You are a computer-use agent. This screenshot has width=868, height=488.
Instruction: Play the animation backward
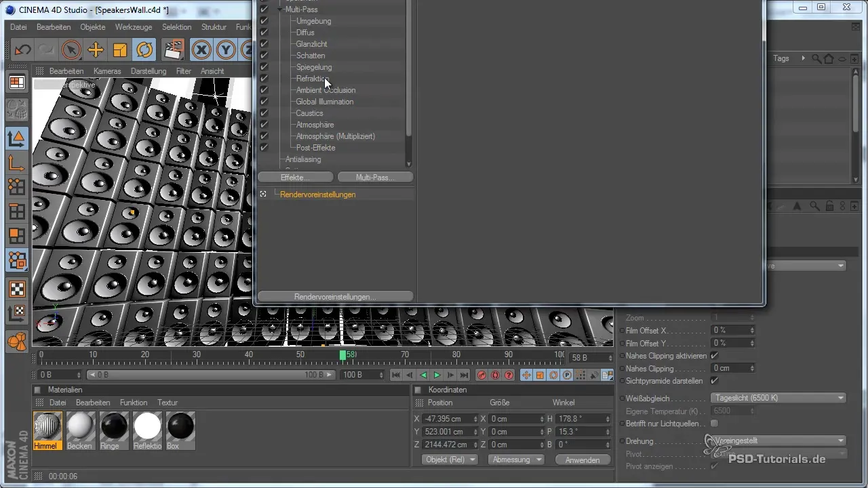[423, 375]
